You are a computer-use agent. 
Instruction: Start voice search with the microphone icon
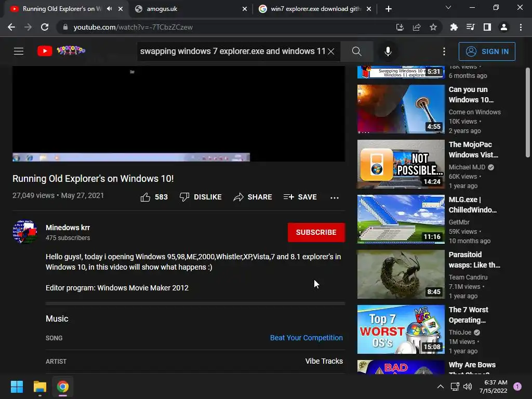(388, 51)
